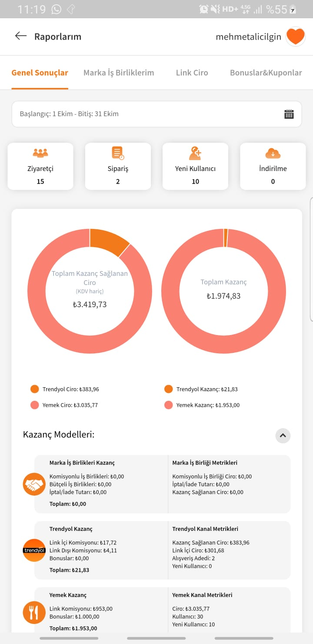This screenshot has width=313, height=644.
Task: Tap the Sipariş 2 stat card
Action: pos(118,166)
